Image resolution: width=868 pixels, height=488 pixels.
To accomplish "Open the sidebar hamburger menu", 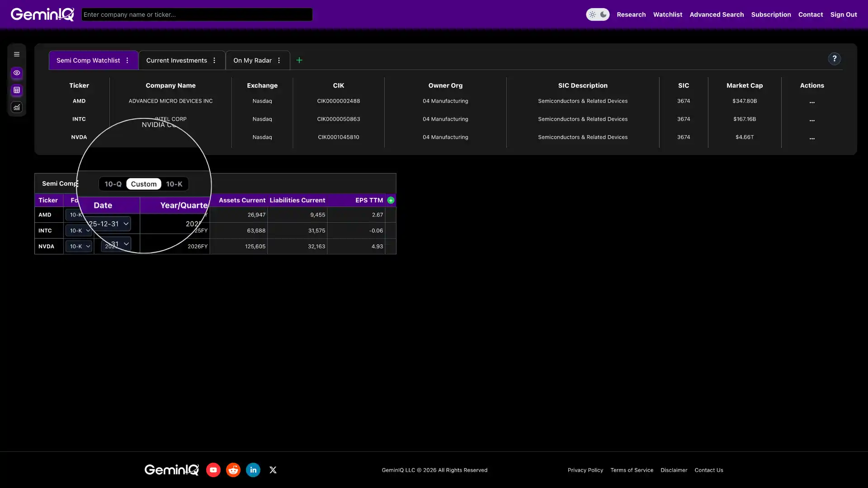I will pyautogui.click(x=17, y=54).
